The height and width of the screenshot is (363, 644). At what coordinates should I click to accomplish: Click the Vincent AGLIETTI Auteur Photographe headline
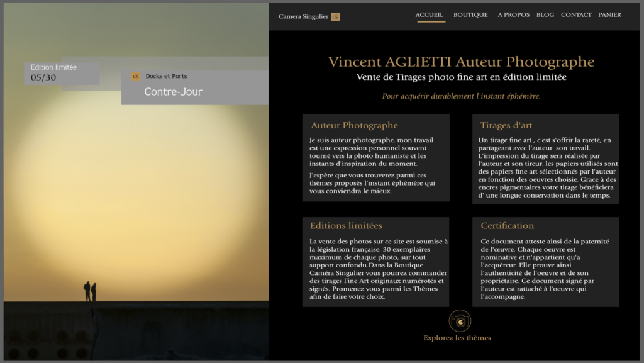point(461,62)
